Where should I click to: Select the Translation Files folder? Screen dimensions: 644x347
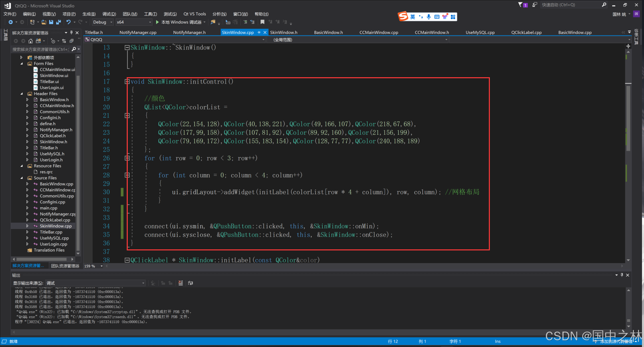49,250
